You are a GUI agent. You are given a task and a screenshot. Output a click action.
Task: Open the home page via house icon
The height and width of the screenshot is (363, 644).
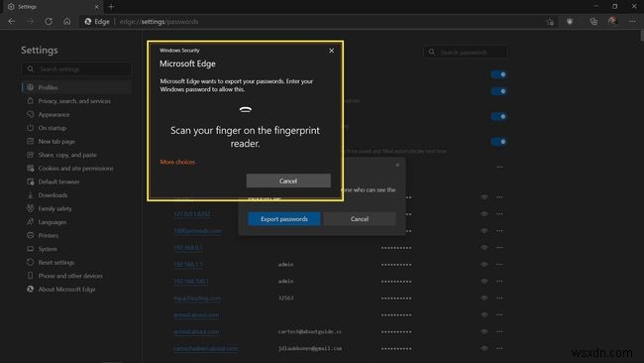point(67,22)
